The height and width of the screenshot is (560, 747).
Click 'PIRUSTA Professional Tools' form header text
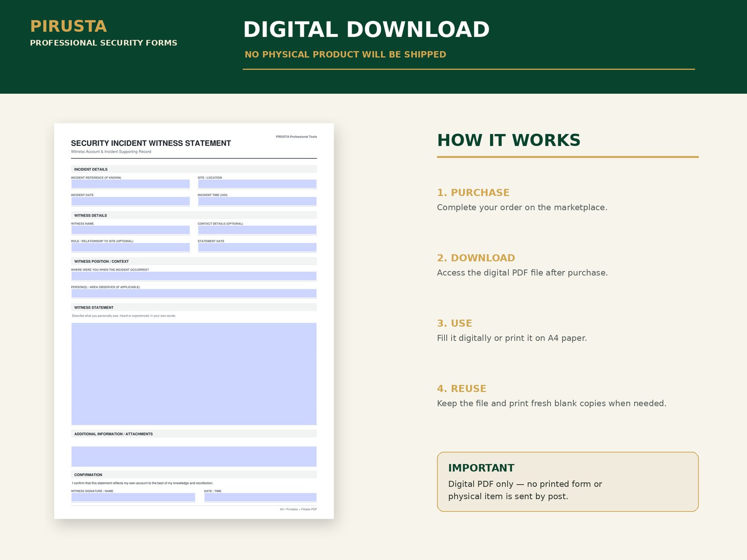tap(296, 136)
